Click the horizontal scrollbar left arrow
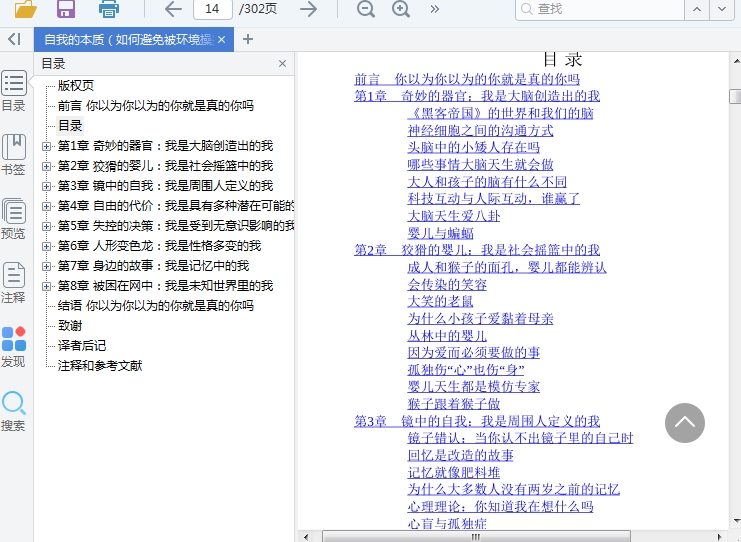741x542 pixels. click(306, 537)
